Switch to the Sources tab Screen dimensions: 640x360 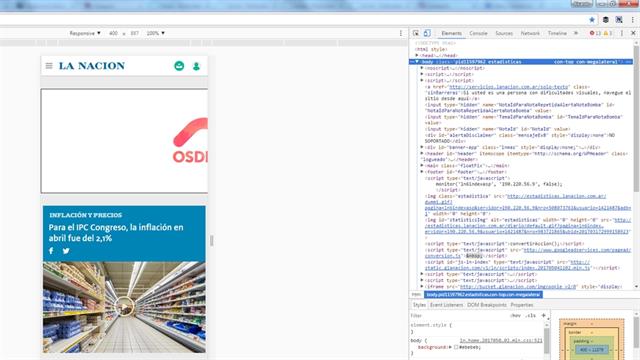coord(504,33)
